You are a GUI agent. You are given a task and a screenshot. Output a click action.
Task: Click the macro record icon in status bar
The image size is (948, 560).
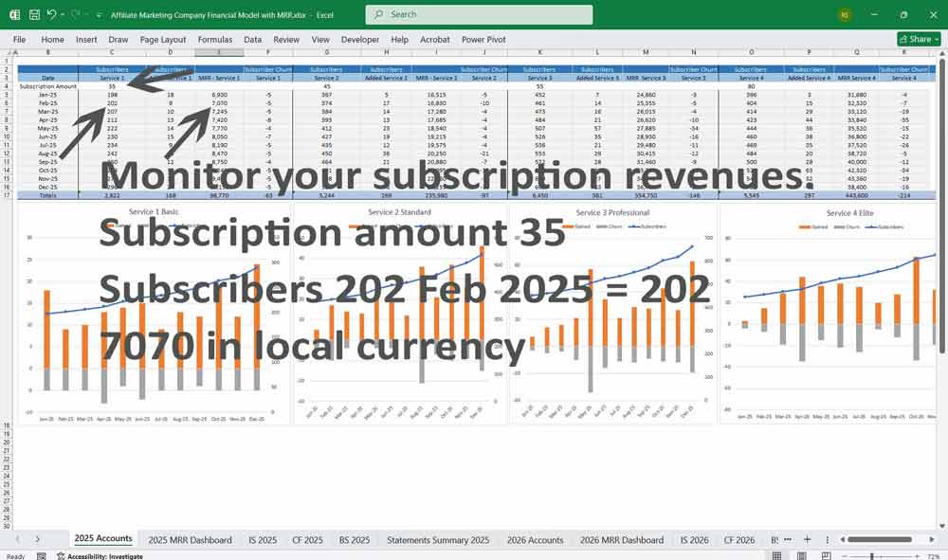click(42, 554)
